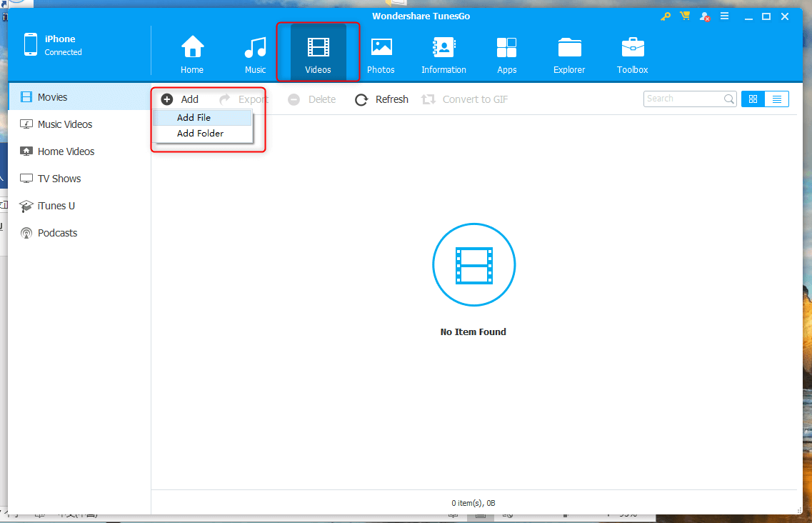
Task: Click in the Search field
Action: [683, 99]
